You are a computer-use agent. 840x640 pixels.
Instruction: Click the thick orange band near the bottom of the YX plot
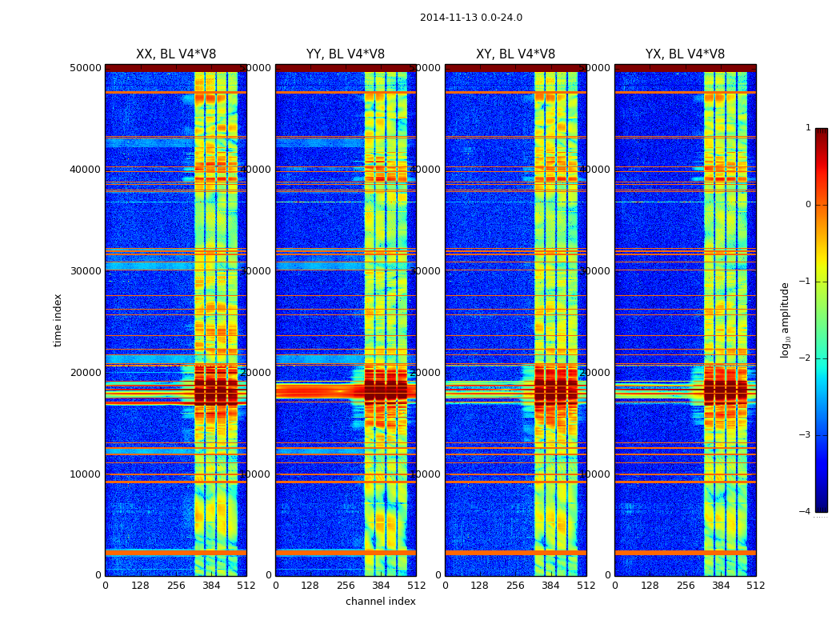pos(685,552)
